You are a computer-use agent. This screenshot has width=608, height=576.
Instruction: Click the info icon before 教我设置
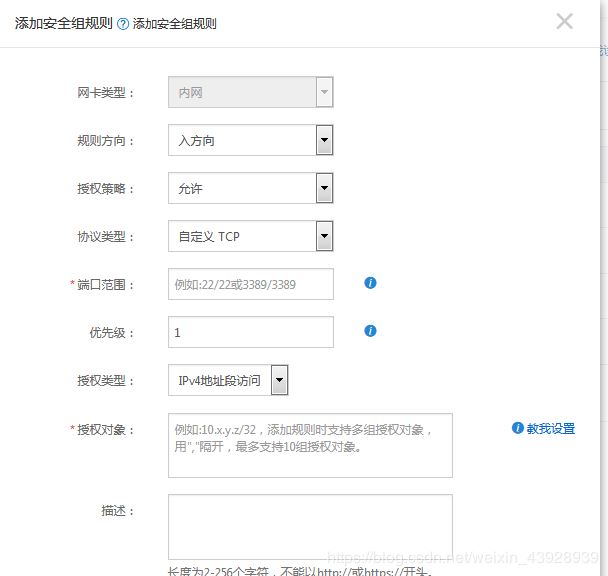(x=517, y=428)
